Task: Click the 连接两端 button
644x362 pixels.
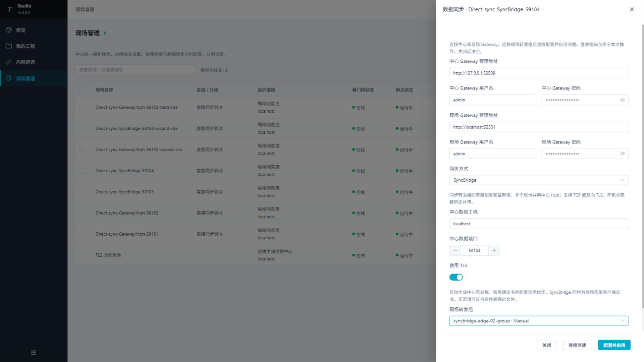Action: click(x=577, y=345)
